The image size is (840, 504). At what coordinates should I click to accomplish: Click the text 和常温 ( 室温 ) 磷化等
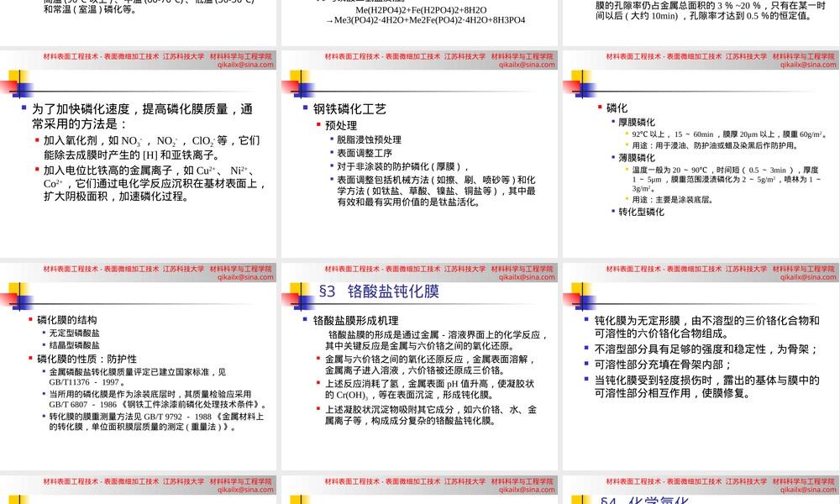pos(90,9)
